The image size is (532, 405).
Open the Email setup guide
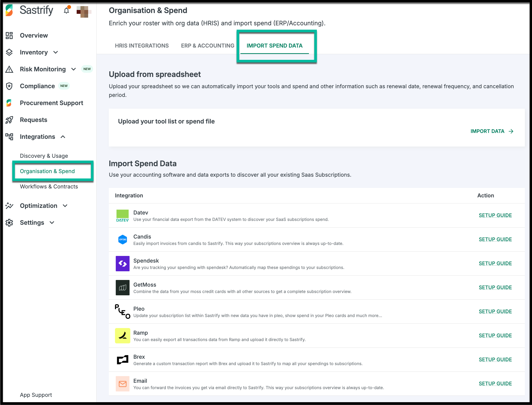tap(495, 384)
